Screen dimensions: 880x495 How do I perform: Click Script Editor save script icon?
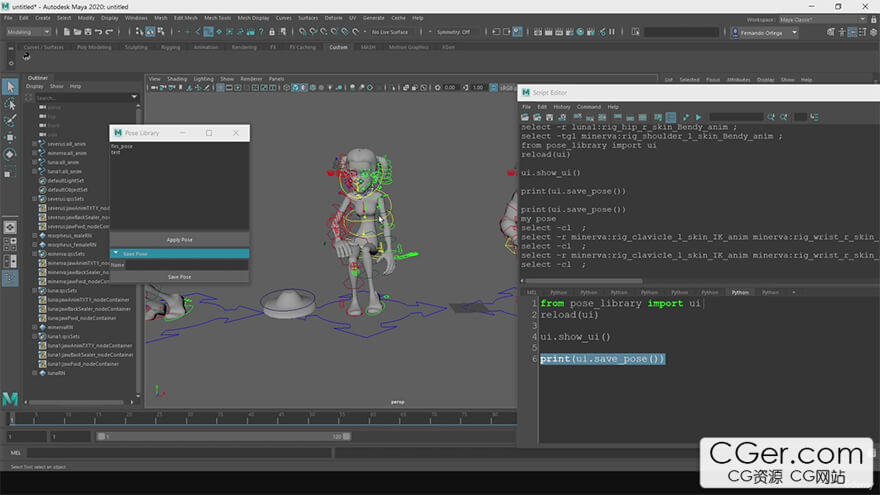click(x=549, y=117)
